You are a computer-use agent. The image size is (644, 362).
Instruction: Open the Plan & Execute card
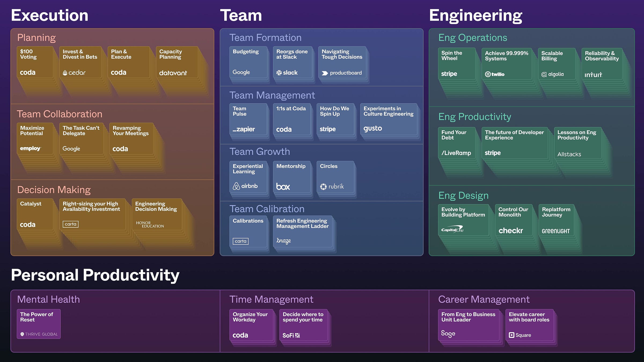[x=129, y=62]
